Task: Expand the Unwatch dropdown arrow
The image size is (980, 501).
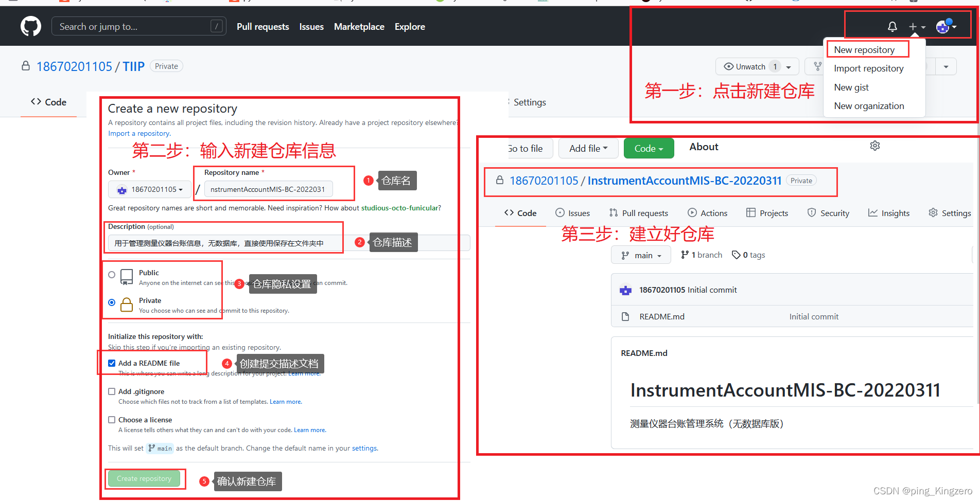Action: point(789,67)
